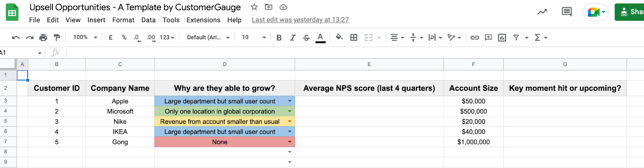644x168 pixels.
Task: Click merge cells icon
Action: click(369, 37)
